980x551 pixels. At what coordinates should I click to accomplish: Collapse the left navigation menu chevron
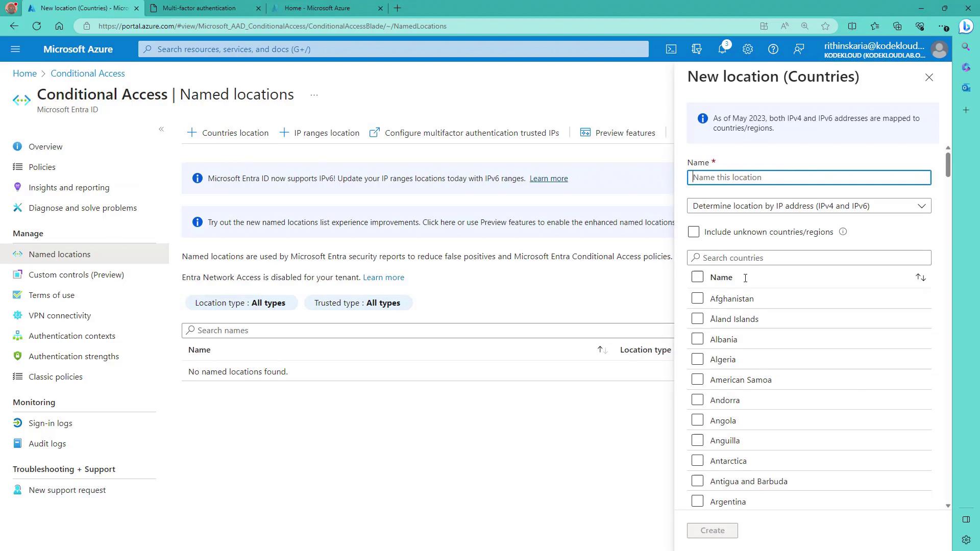pyautogui.click(x=161, y=129)
